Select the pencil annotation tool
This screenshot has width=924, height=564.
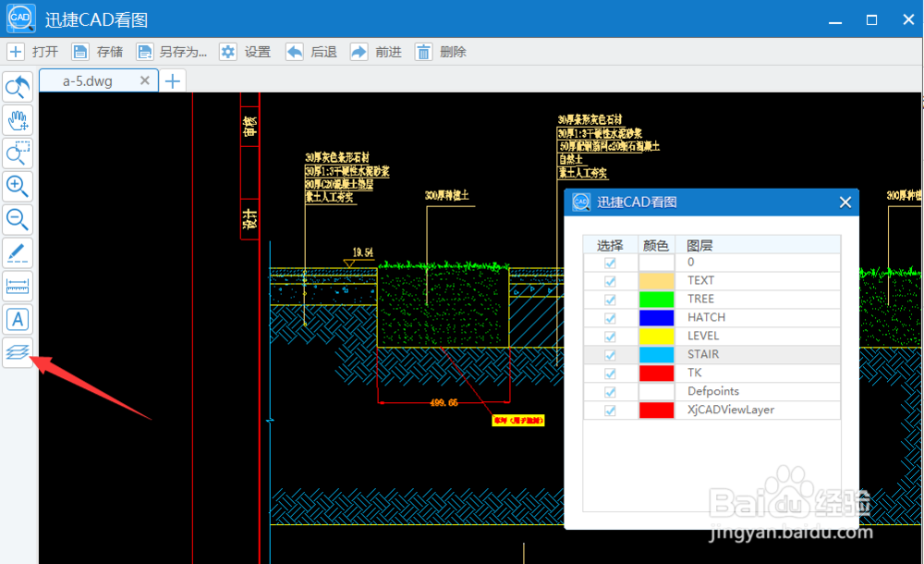[18, 253]
